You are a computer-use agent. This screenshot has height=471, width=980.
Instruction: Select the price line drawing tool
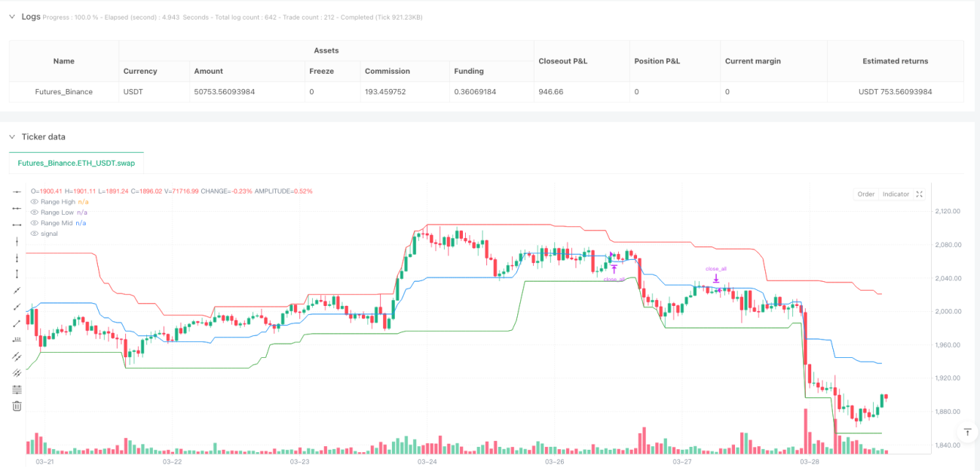tap(17, 340)
